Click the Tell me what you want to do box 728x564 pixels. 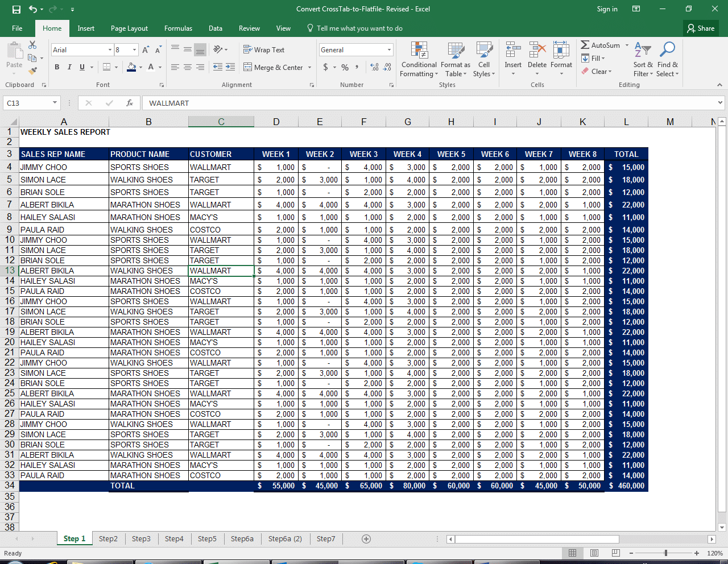pyautogui.click(x=354, y=28)
